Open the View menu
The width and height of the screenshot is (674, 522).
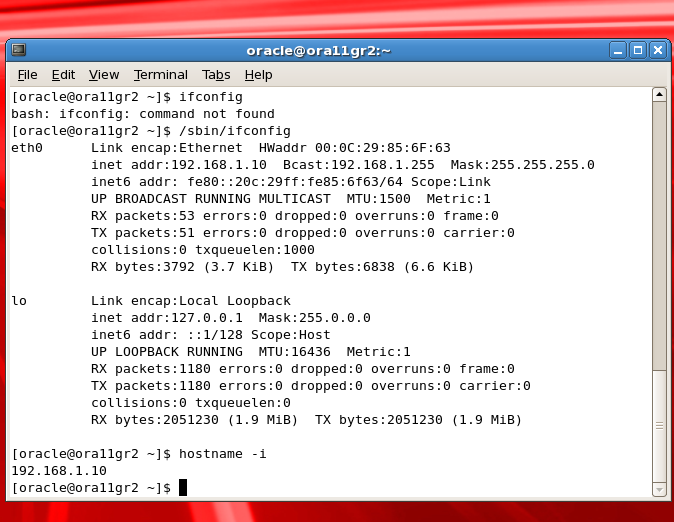coord(104,75)
